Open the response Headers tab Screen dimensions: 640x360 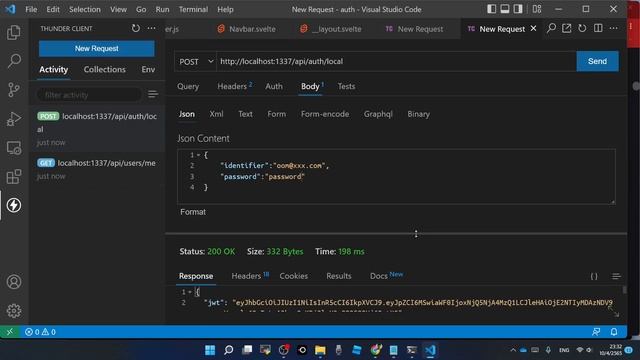(249, 276)
